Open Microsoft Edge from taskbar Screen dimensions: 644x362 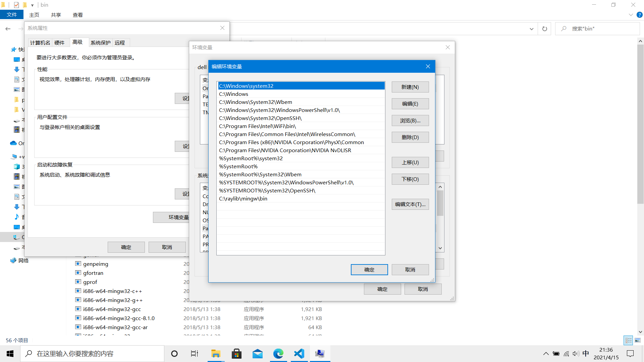click(x=278, y=354)
